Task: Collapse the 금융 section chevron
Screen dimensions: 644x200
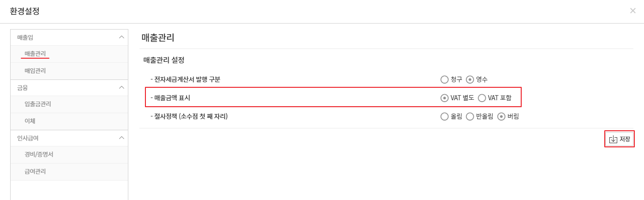Action: pyautogui.click(x=121, y=87)
